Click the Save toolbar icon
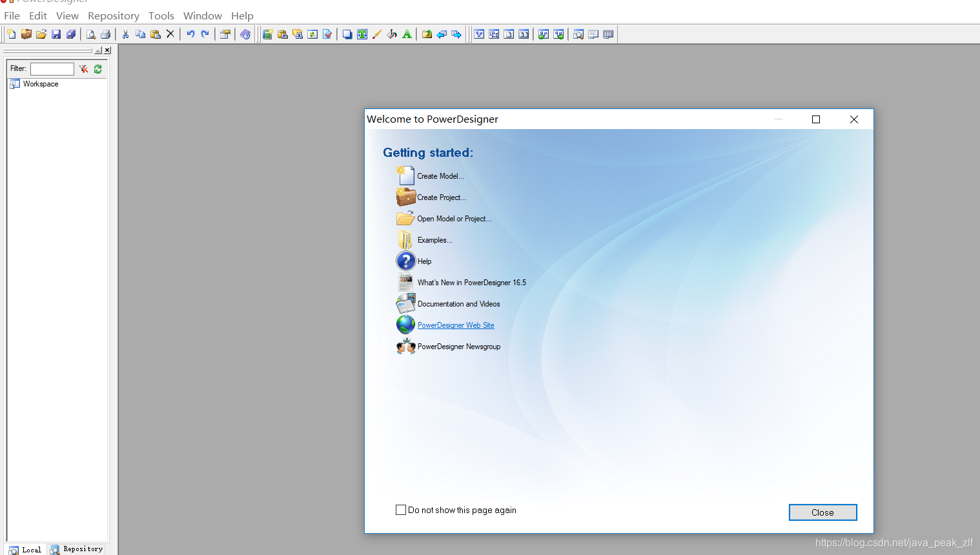 click(56, 34)
